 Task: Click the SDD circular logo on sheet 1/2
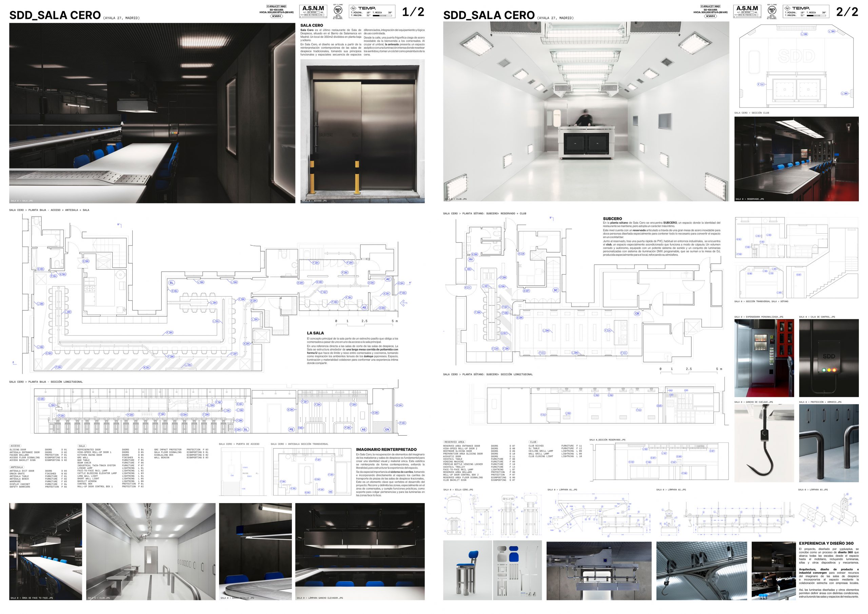click(x=338, y=11)
